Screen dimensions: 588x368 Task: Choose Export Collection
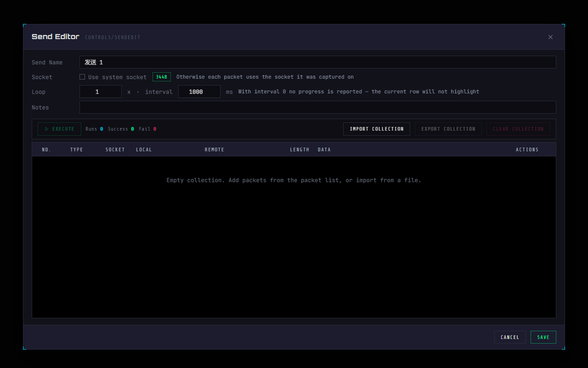coord(448,129)
